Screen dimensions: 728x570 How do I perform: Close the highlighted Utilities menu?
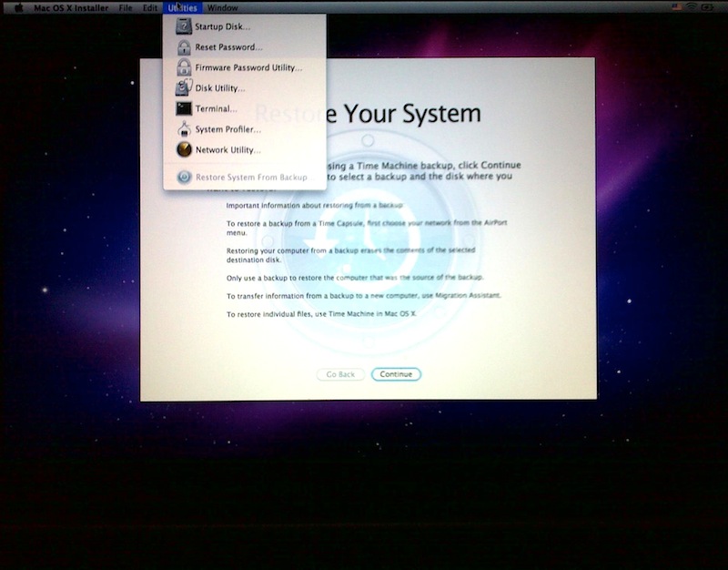click(183, 8)
